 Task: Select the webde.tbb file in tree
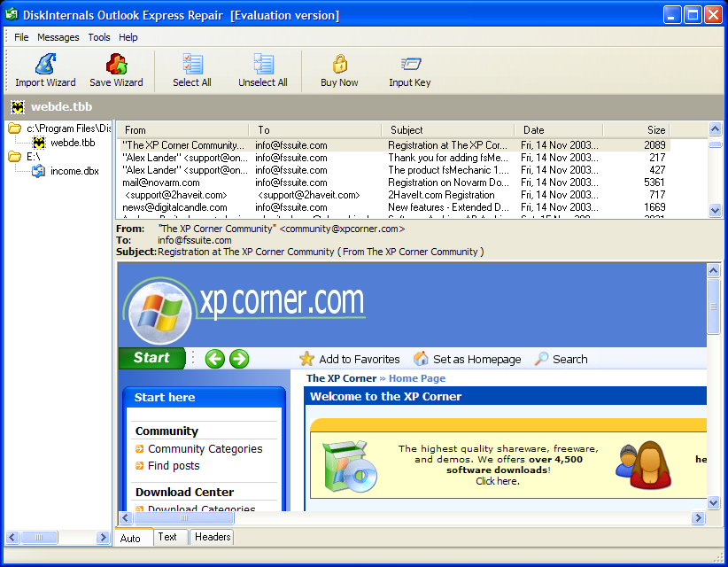pyautogui.click(x=72, y=143)
